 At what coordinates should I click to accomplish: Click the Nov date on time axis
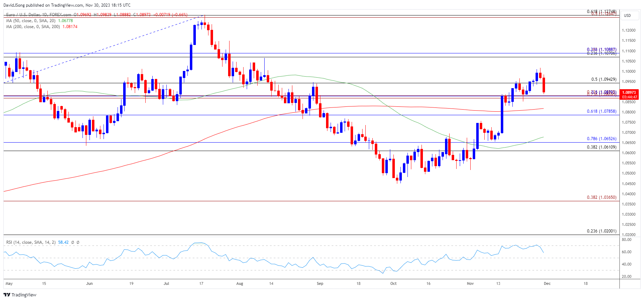[x=470, y=283]
